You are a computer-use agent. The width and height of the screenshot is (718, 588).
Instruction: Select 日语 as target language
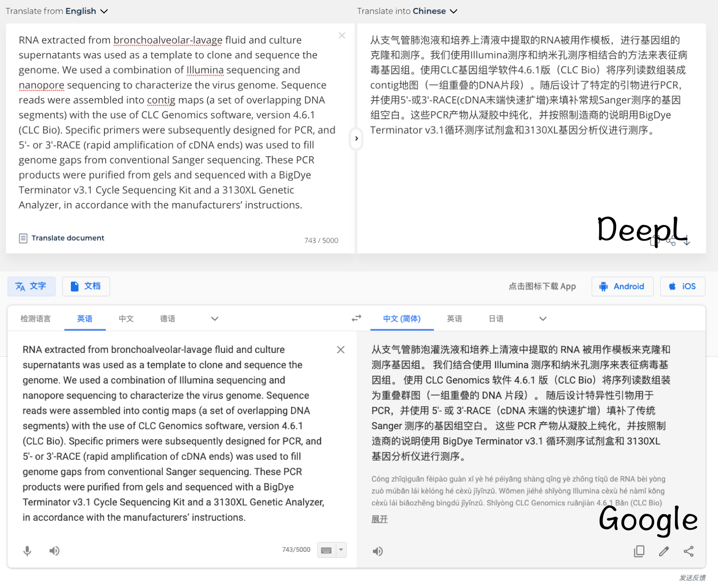(496, 318)
